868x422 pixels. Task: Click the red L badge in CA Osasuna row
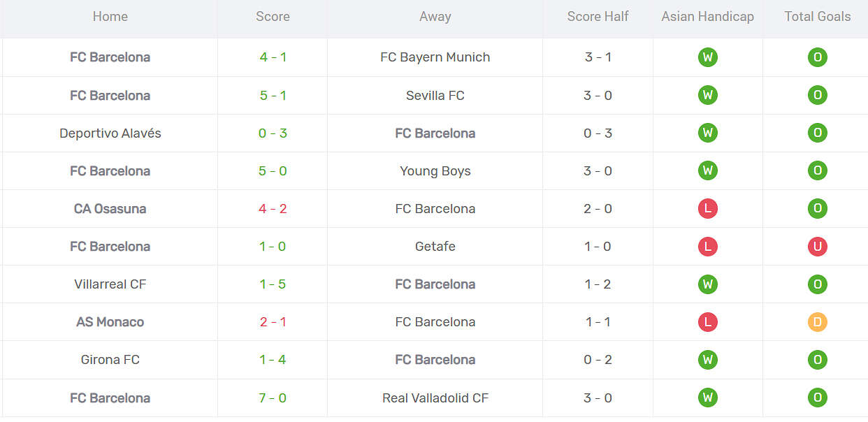707,208
